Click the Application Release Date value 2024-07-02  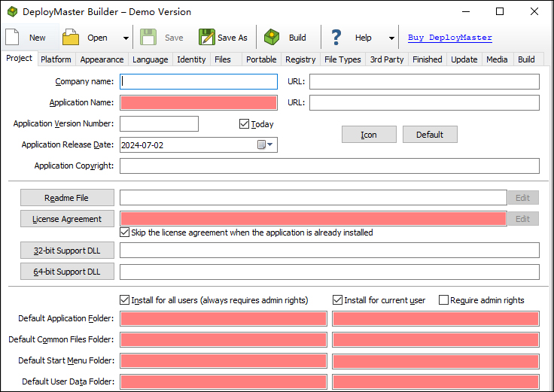[142, 145]
